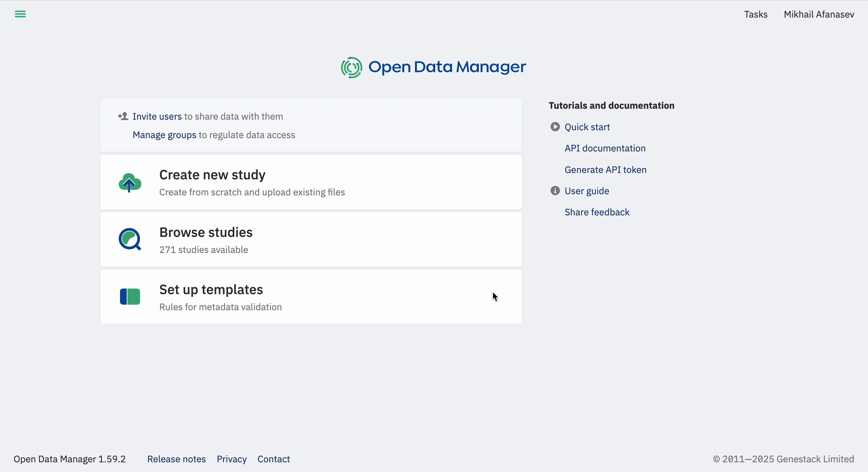Screen dimensions: 868x472
Task: Click Generate API token
Action: (606, 170)
